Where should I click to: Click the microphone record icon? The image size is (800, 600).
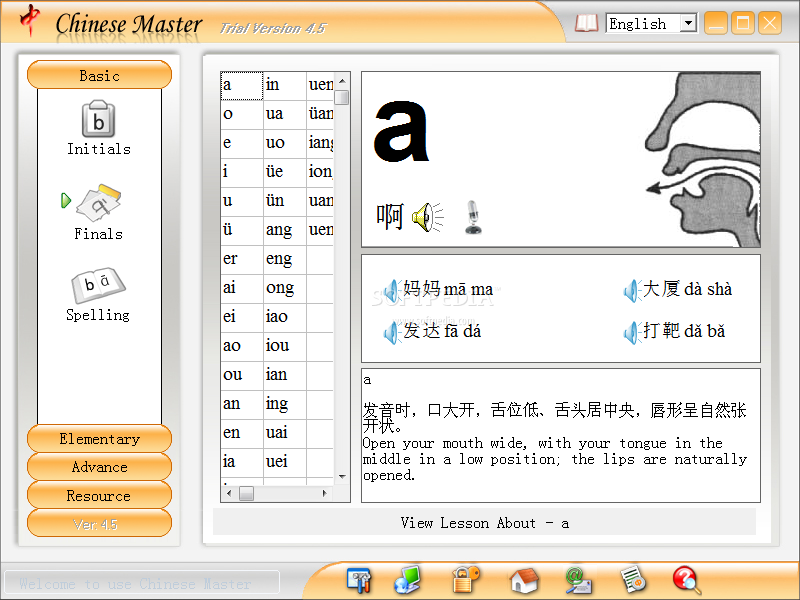(x=473, y=217)
